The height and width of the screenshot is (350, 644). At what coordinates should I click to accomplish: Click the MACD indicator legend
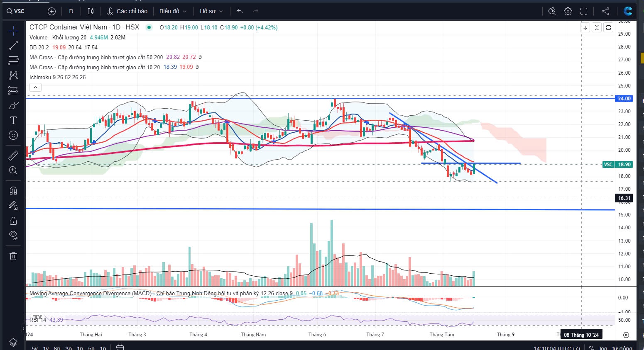point(161,293)
